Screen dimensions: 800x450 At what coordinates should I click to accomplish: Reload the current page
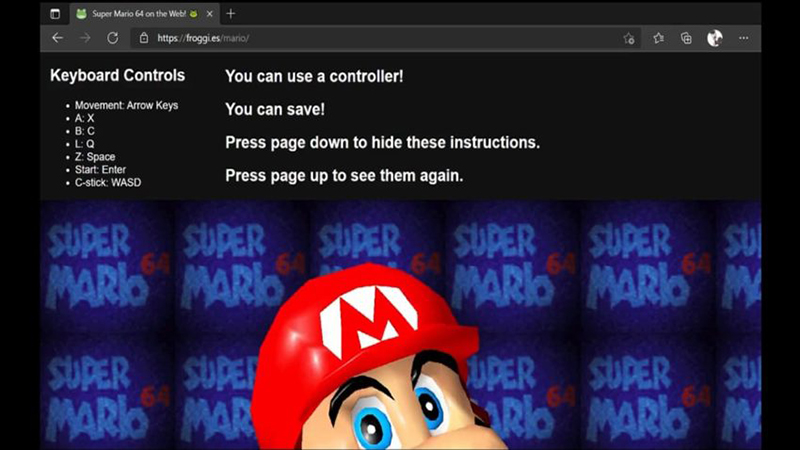(x=113, y=38)
